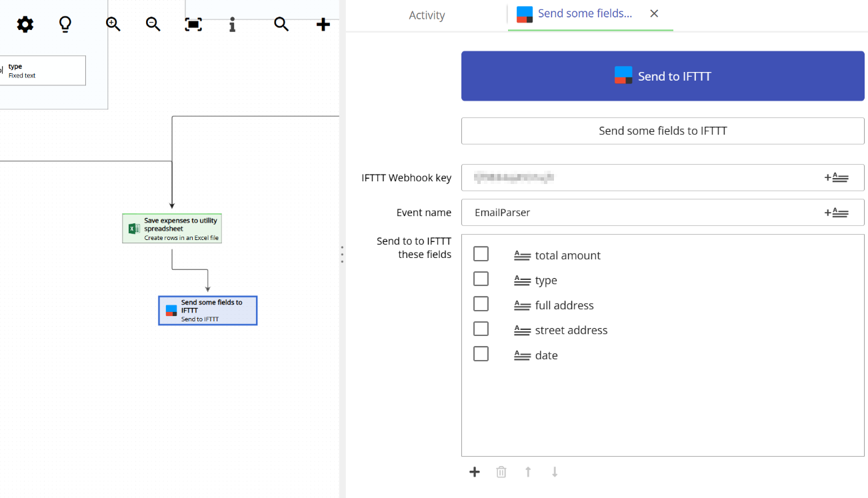Check the date field checkbox
868x498 pixels.
[481, 353]
